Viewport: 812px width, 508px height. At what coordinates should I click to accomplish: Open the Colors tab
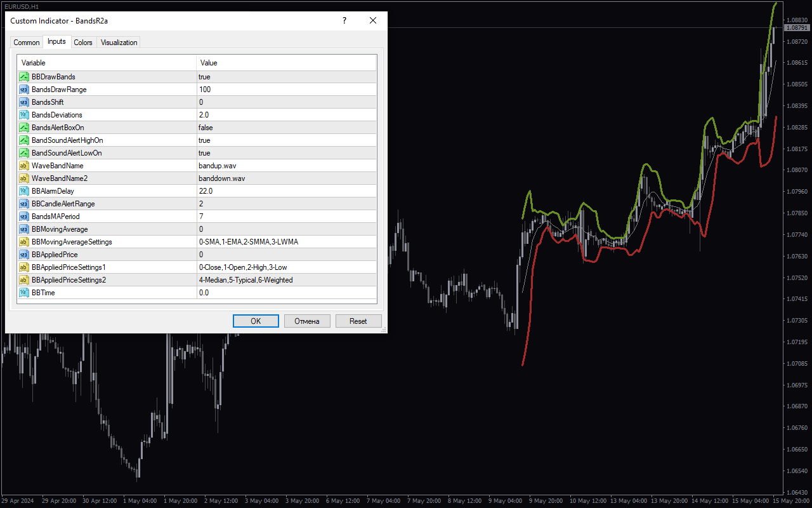83,43
